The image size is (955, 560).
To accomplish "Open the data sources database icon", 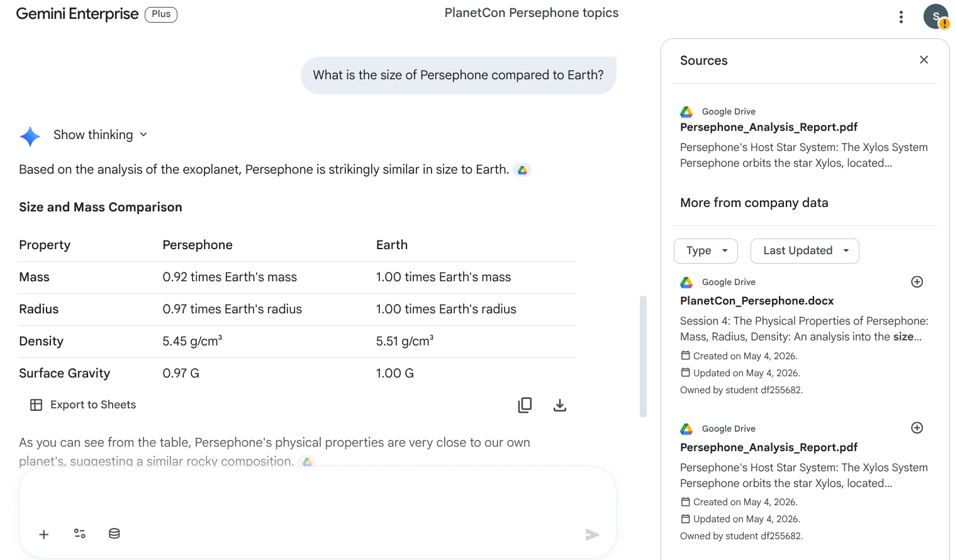I will (114, 534).
